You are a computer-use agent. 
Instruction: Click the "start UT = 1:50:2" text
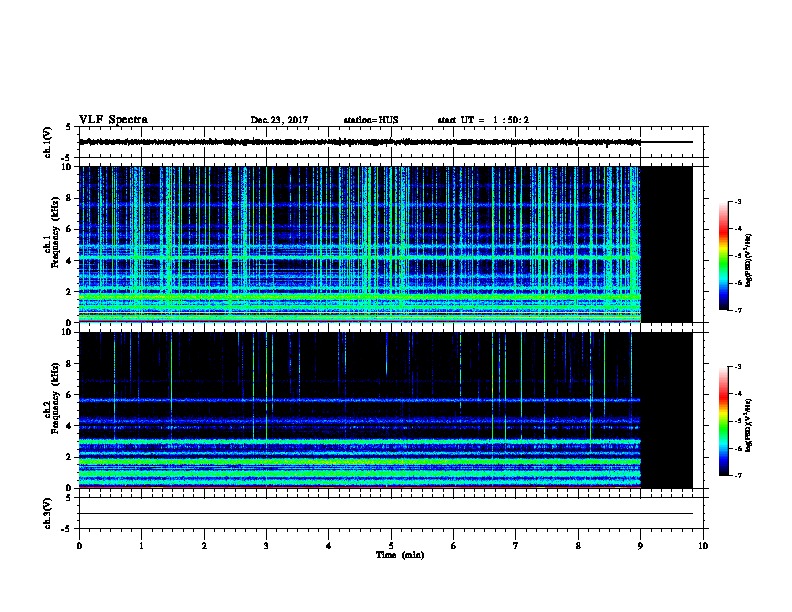point(483,120)
